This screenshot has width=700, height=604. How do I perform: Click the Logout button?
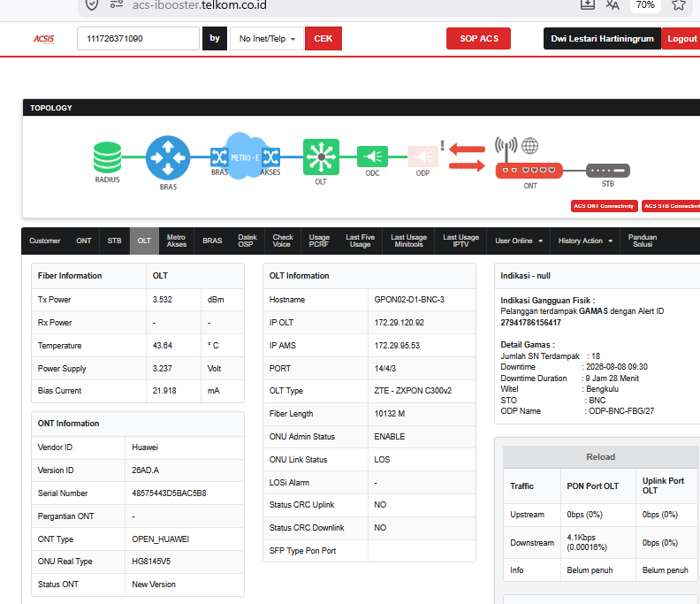[681, 39]
